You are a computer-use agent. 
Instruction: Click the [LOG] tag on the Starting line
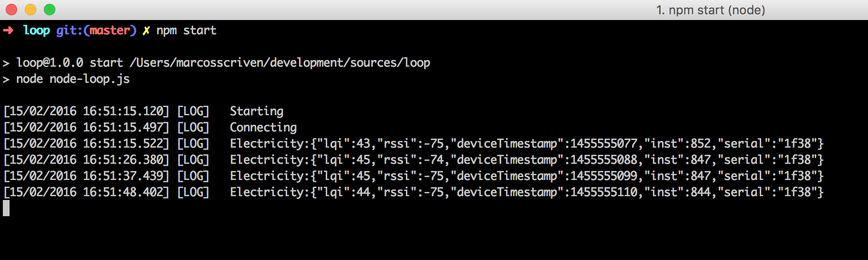193,111
